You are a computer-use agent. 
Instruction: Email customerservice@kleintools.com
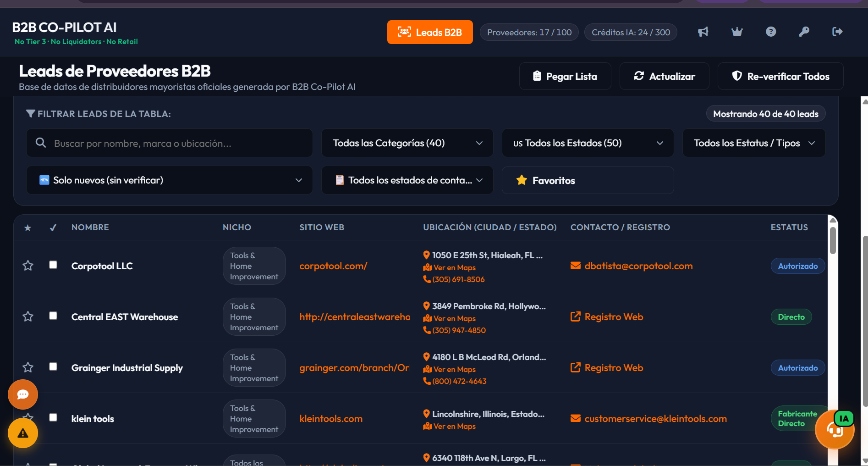(x=655, y=419)
